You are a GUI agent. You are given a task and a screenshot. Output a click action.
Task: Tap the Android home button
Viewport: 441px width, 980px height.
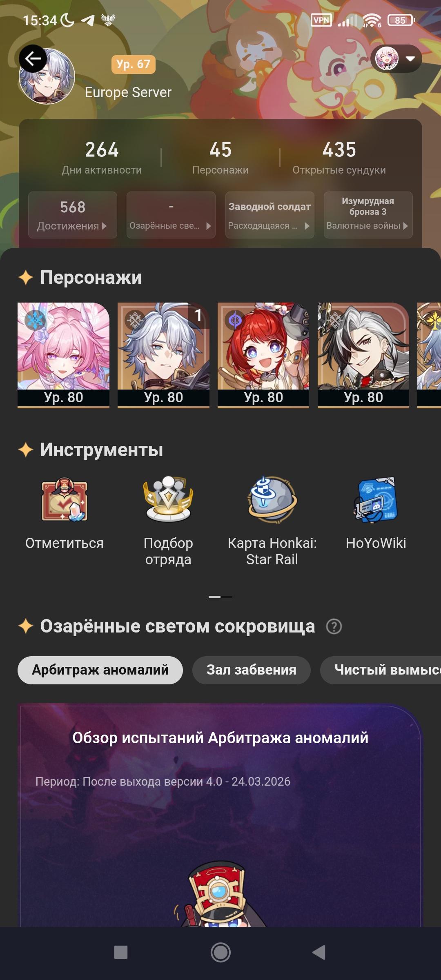(220, 953)
